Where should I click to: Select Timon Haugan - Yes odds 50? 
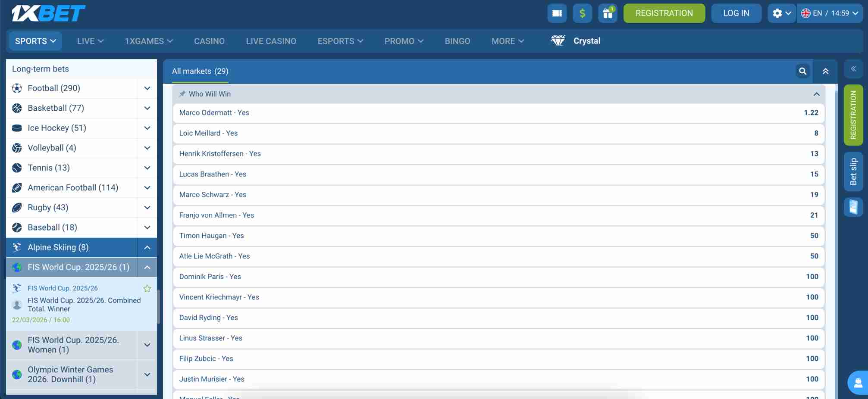[499, 236]
